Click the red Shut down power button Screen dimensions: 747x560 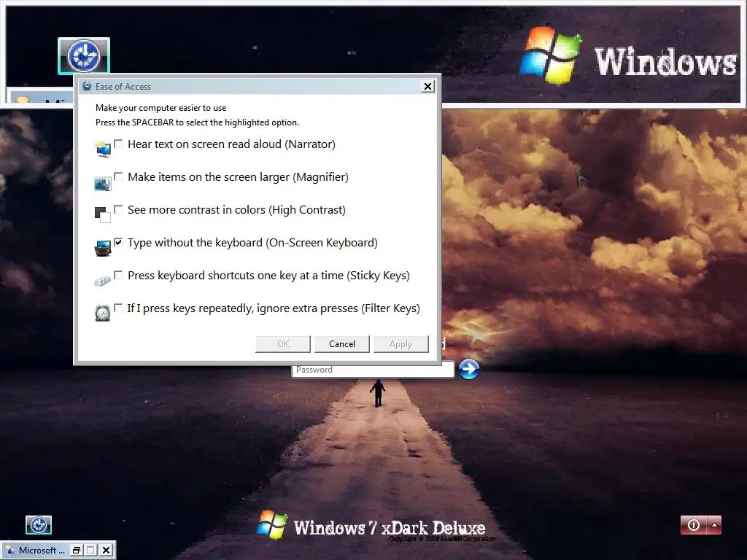coord(694,525)
